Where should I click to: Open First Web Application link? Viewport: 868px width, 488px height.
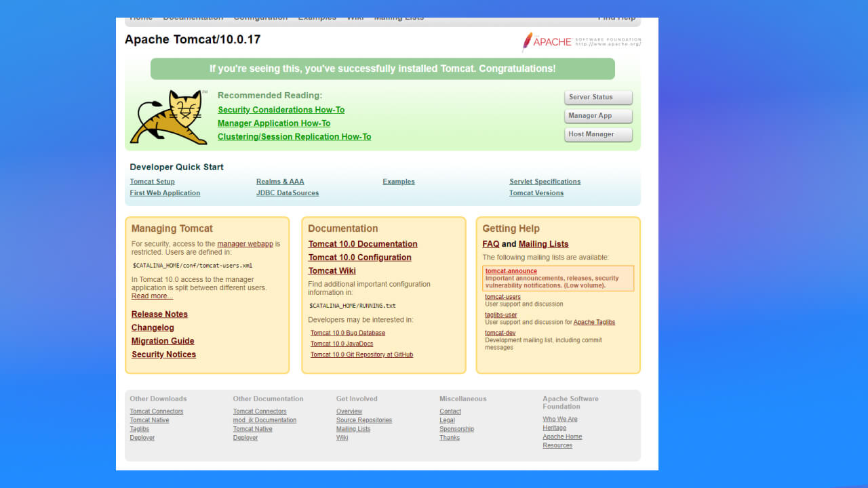[x=165, y=193]
